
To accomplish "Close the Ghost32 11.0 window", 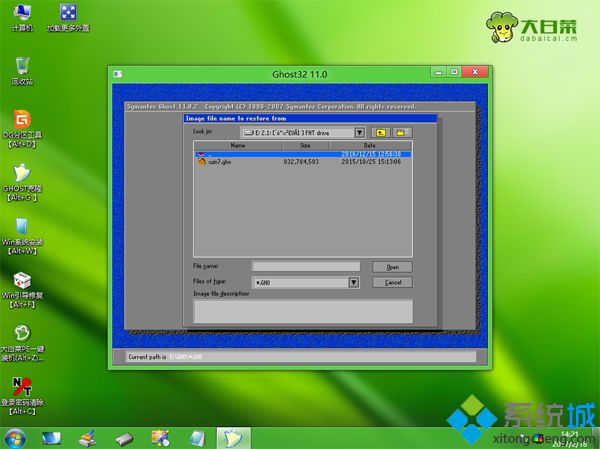I will pos(475,72).
